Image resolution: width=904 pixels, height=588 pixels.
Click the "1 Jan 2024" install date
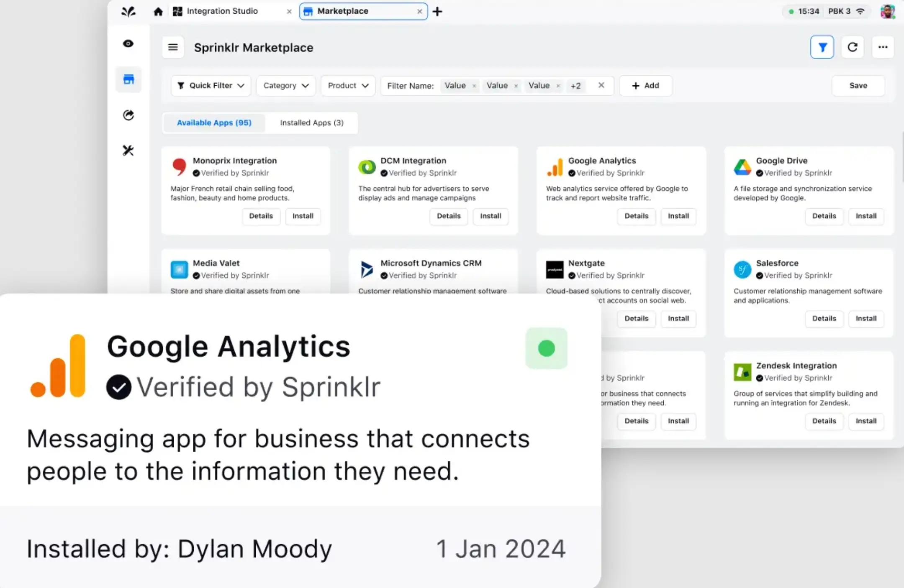[x=501, y=549]
